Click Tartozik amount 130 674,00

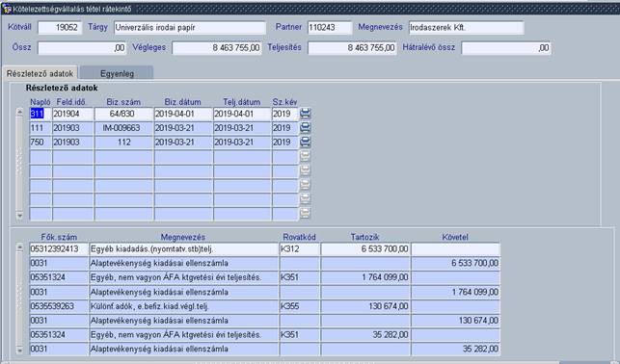(x=365, y=306)
